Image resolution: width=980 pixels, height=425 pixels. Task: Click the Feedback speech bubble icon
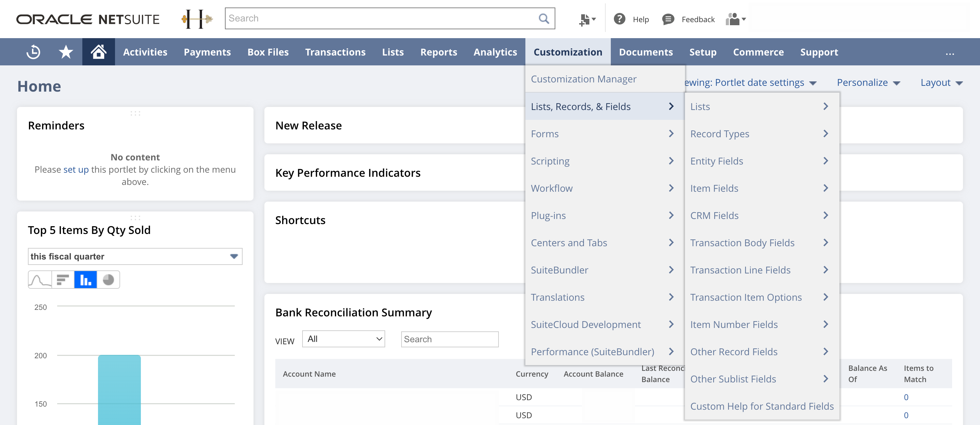pyautogui.click(x=668, y=19)
